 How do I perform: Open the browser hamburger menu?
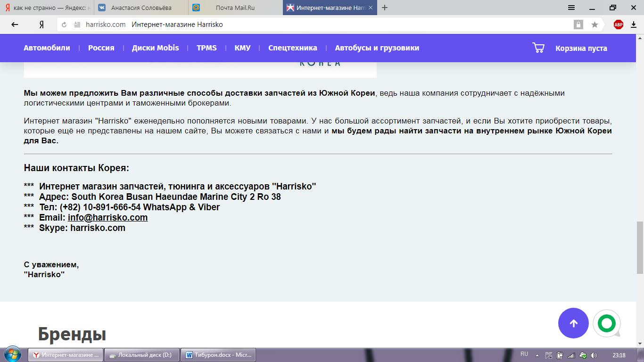(x=571, y=8)
